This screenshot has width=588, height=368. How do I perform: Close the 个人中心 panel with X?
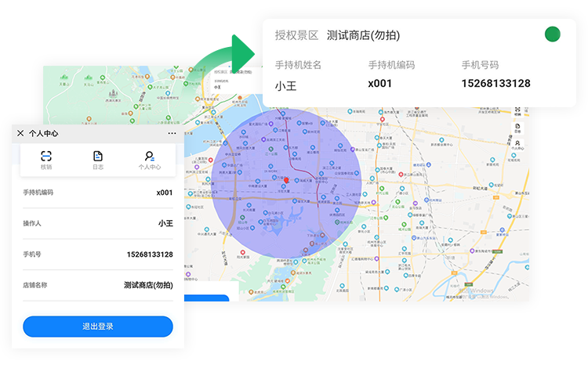pos(20,133)
